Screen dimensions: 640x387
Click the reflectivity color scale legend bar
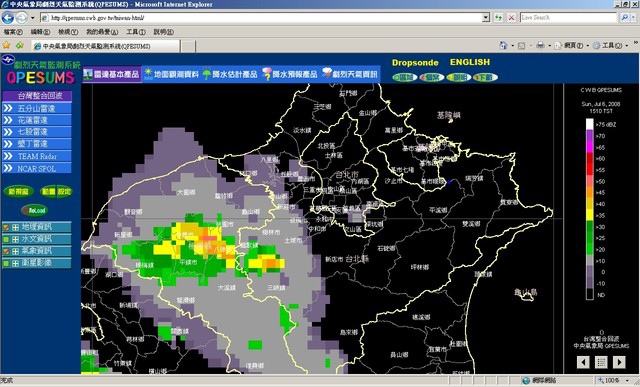coord(589,209)
